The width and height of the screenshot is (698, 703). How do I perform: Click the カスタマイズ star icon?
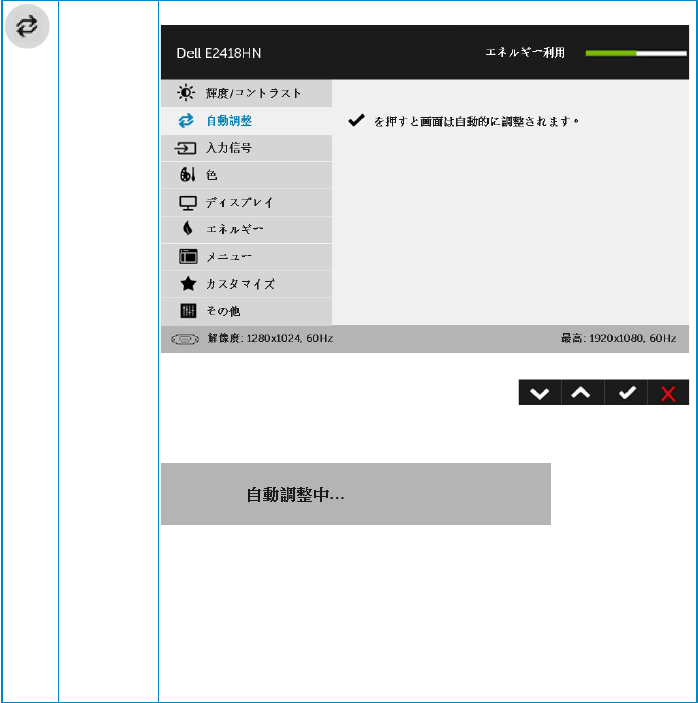click(188, 284)
